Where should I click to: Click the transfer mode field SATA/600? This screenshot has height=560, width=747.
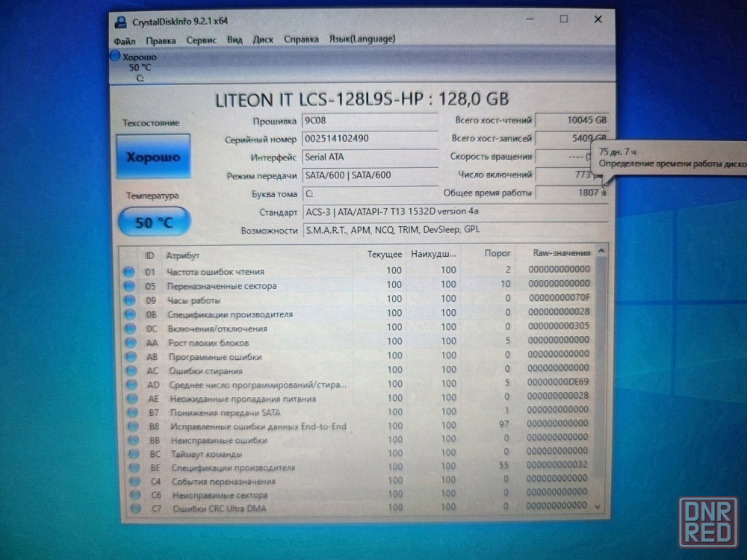[x=369, y=175]
